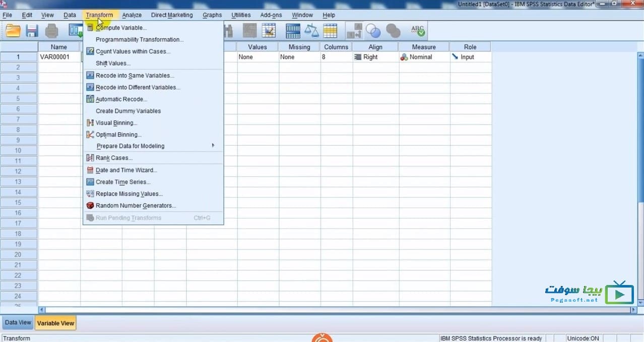Select Create Dummy Variables entry
The image size is (644, 342).
coord(153,111)
